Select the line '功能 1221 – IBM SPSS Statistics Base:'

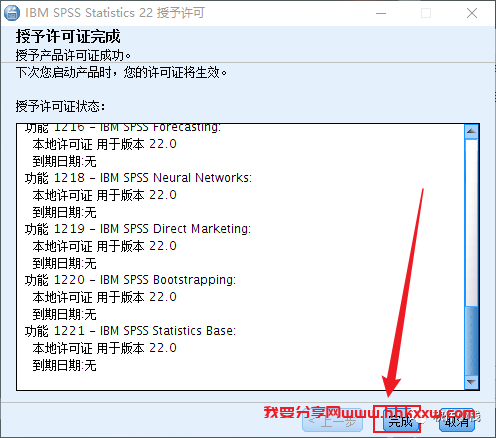pyautogui.click(x=130, y=331)
